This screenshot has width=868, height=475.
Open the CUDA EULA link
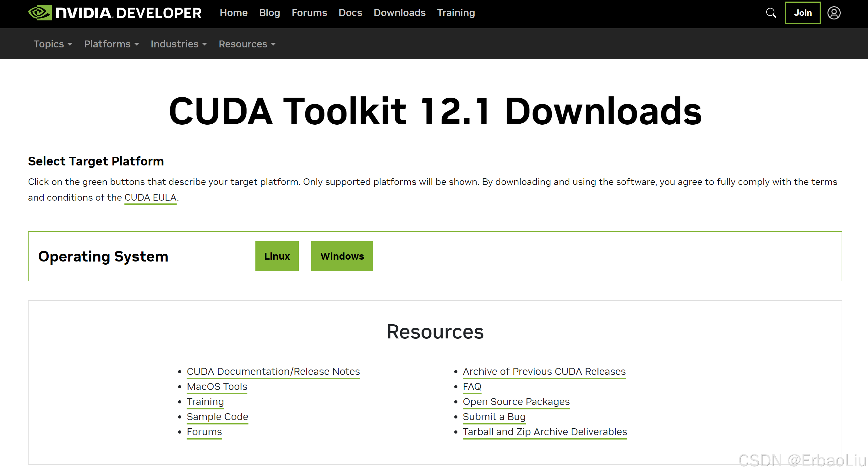pos(150,197)
